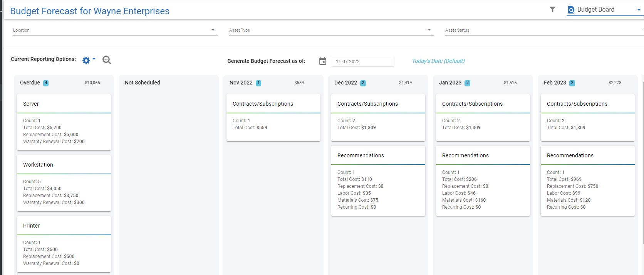Click Dec 2022 Recommendations Labor Cost $35
644x275 pixels.
click(354, 193)
